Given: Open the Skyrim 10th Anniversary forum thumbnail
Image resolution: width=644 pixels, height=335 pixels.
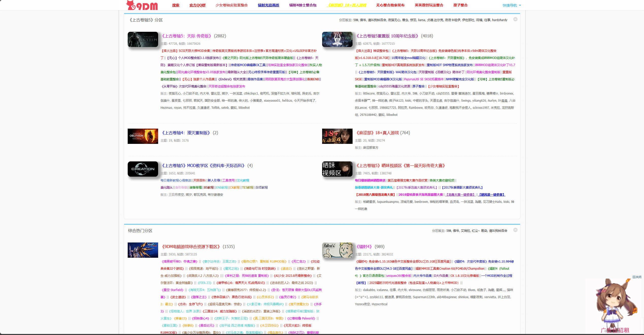Looking at the screenshot, I should [x=337, y=39].
